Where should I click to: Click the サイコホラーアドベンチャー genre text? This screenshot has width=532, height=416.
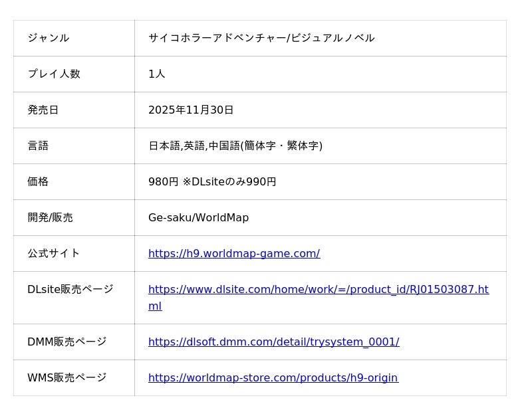click(261, 38)
